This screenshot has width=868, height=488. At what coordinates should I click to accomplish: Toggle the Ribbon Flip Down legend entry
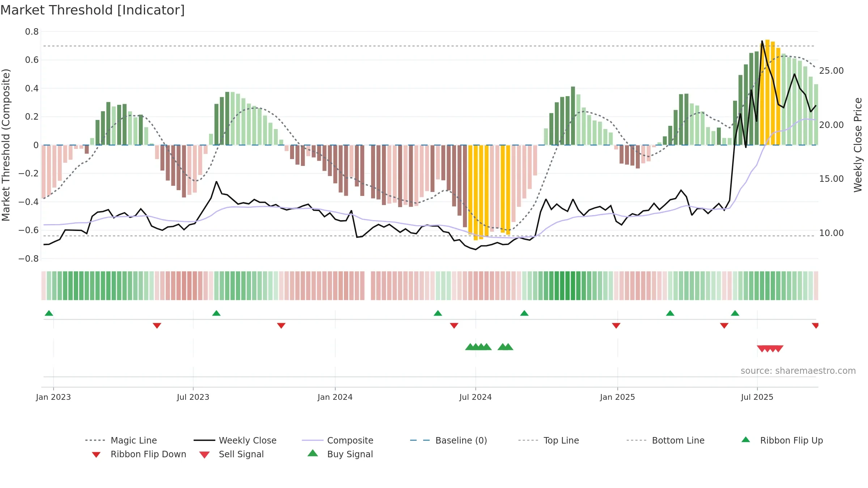coord(139,454)
